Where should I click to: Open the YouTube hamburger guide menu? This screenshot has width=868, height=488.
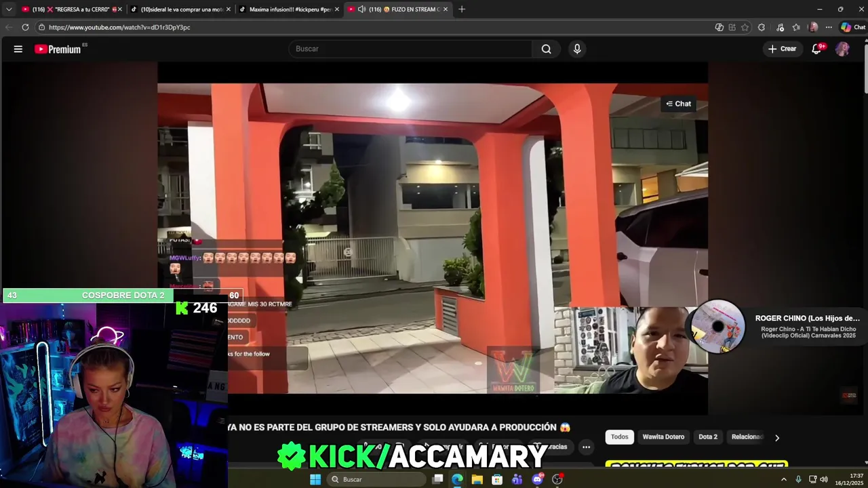point(18,49)
